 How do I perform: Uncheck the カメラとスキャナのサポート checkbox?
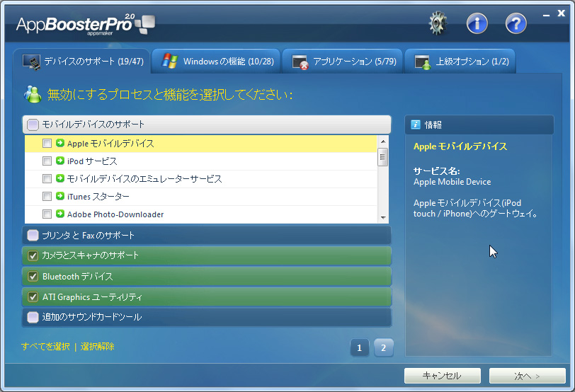coord(33,255)
